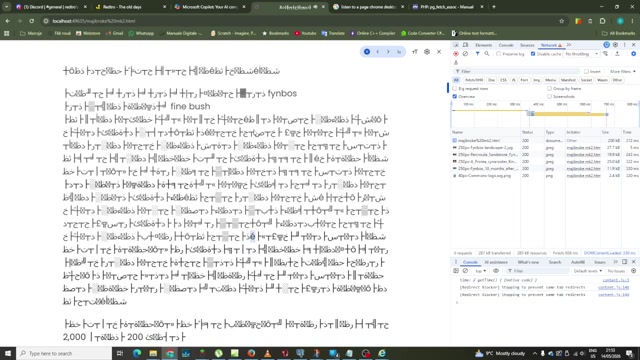Image resolution: width=640 pixels, height=360 pixels.
Task: Filter requests by Fetch/XHR
Action: point(474,80)
